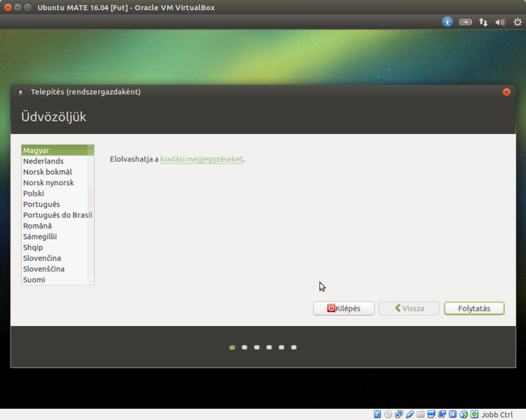This screenshot has width=526, height=420.
Task: Minimize the VirtualBox VM window
Action: pyautogui.click(x=18, y=7)
